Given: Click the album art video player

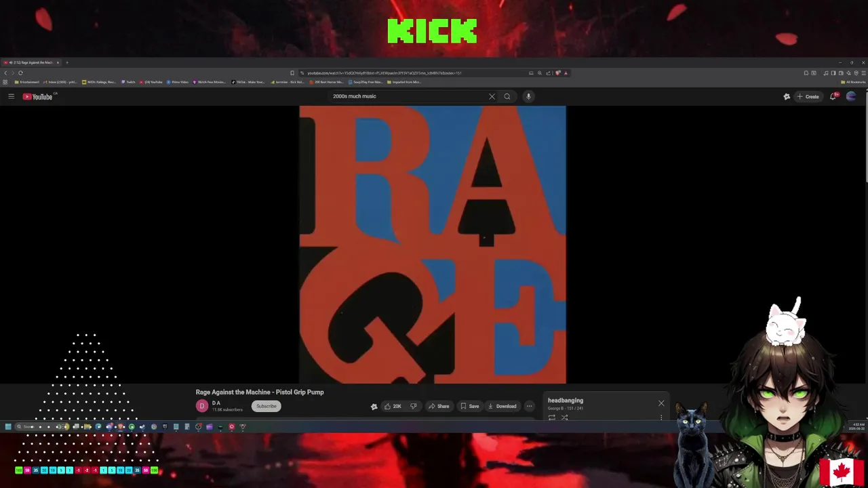Looking at the screenshot, I should [433, 245].
